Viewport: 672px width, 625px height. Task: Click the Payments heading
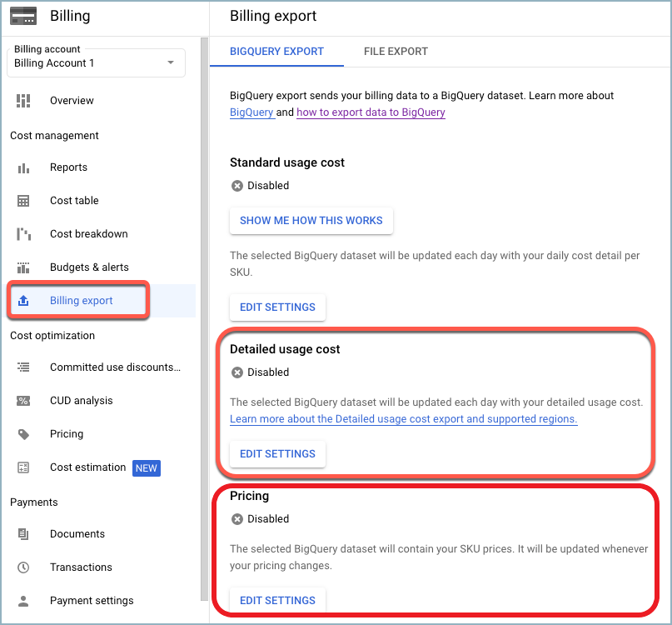pyautogui.click(x=34, y=502)
